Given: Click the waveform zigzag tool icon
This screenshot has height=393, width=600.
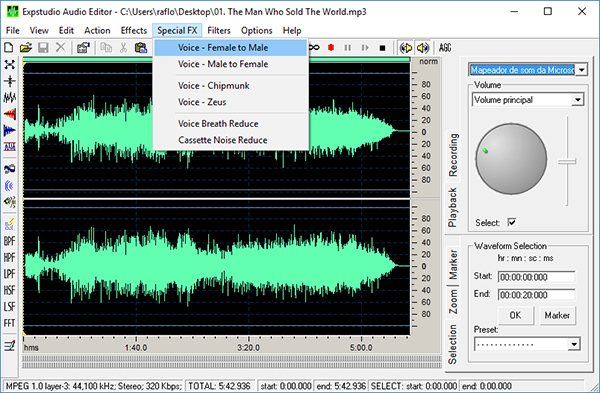Looking at the screenshot, I should tap(10, 98).
